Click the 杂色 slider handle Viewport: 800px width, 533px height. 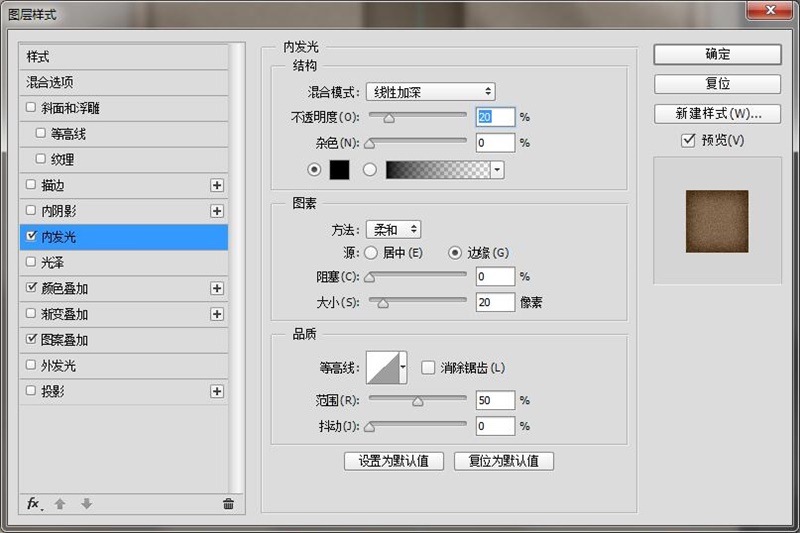coord(370,144)
